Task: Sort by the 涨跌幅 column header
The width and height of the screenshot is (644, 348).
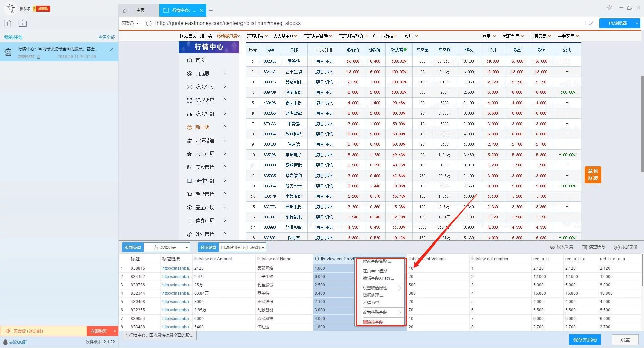Action: click(399, 50)
